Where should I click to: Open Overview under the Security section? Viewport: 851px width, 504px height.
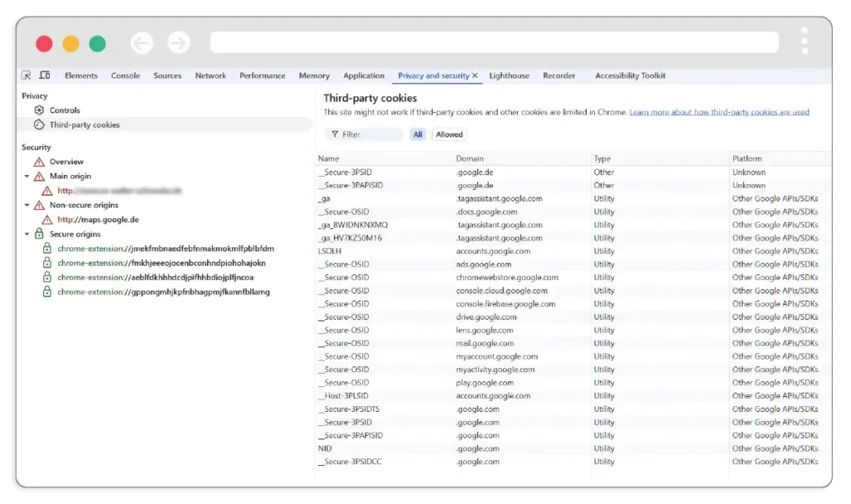coord(66,161)
